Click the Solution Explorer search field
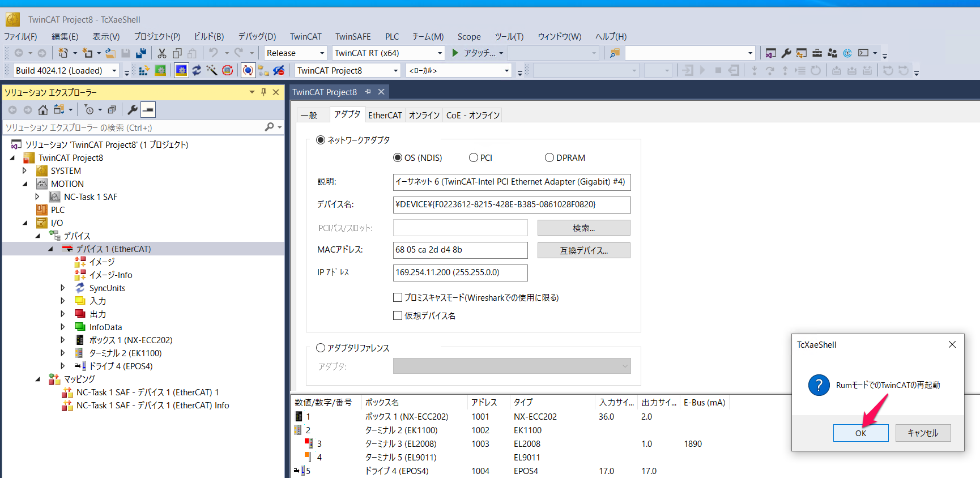 134,127
